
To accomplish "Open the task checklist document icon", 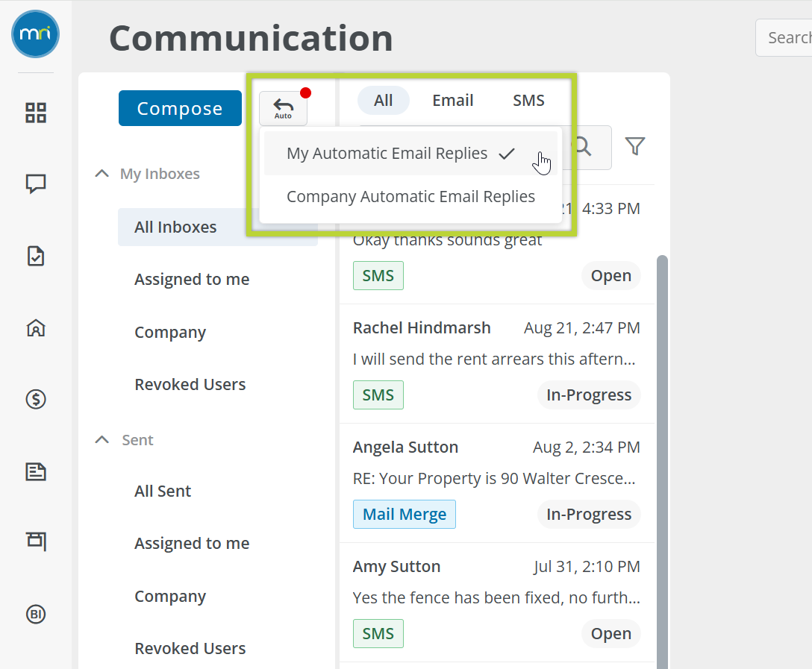I will (36, 256).
